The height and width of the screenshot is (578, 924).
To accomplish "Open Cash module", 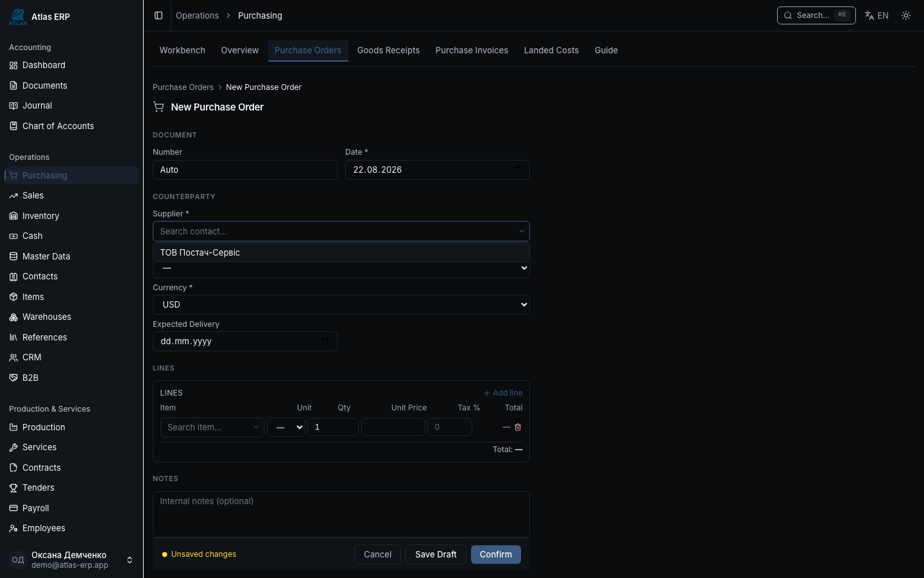I will pyautogui.click(x=71, y=236).
